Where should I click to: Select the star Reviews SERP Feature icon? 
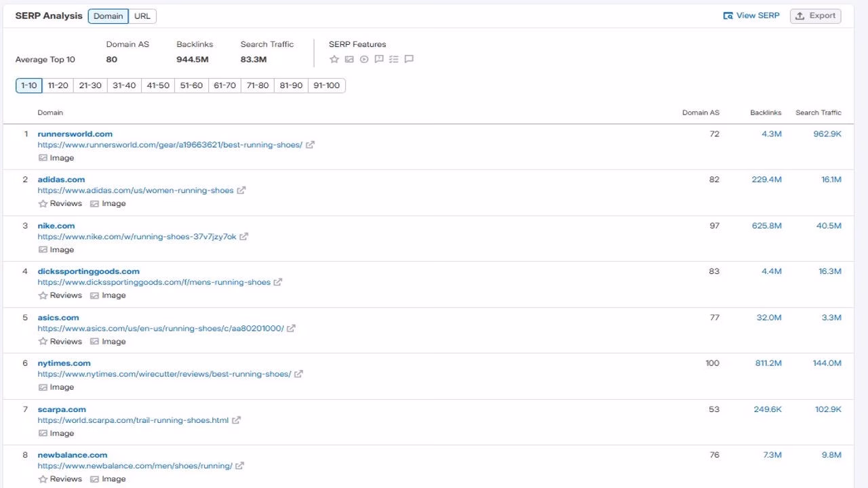click(334, 59)
